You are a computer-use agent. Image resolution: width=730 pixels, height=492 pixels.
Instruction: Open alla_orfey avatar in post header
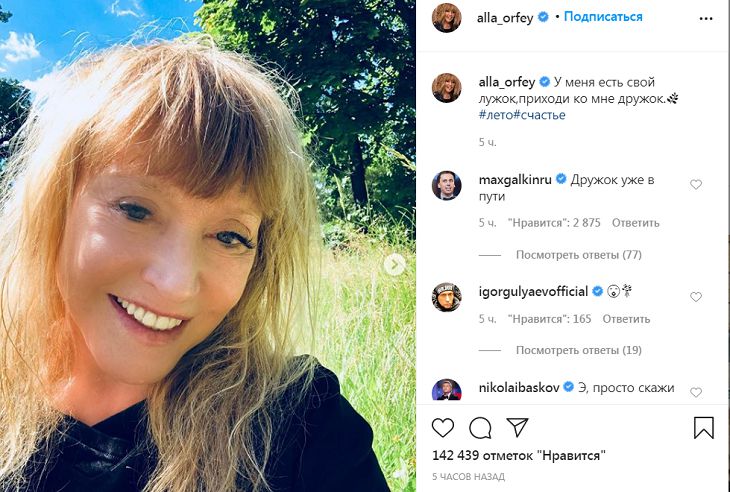(x=446, y=18)
